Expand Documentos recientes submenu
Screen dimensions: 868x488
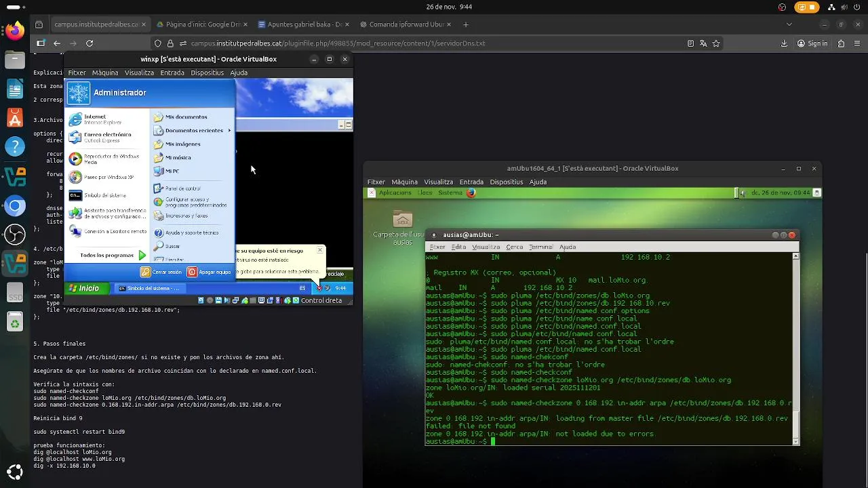pos(193,130)
